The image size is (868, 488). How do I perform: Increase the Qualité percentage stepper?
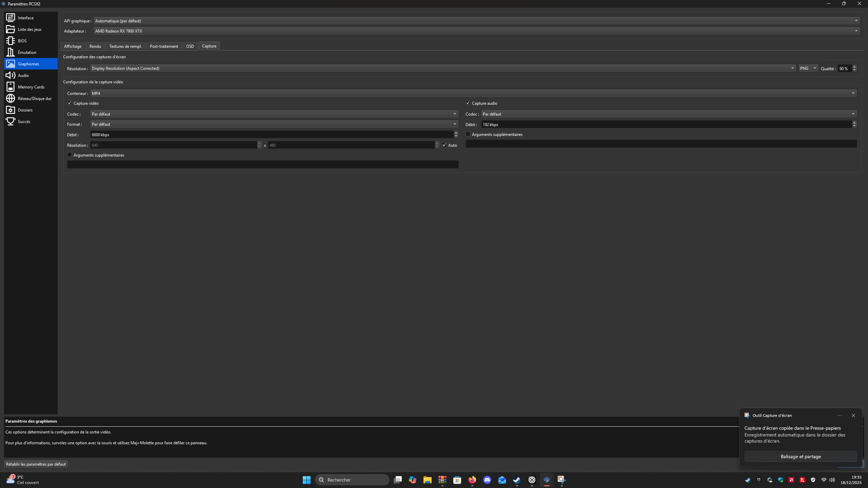[x=854, y=67]
